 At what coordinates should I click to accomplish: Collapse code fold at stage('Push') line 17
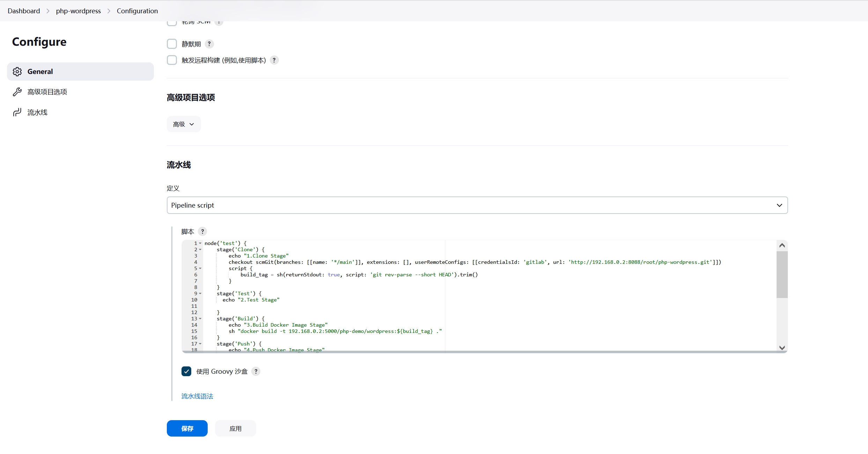(x=200, y=344)
